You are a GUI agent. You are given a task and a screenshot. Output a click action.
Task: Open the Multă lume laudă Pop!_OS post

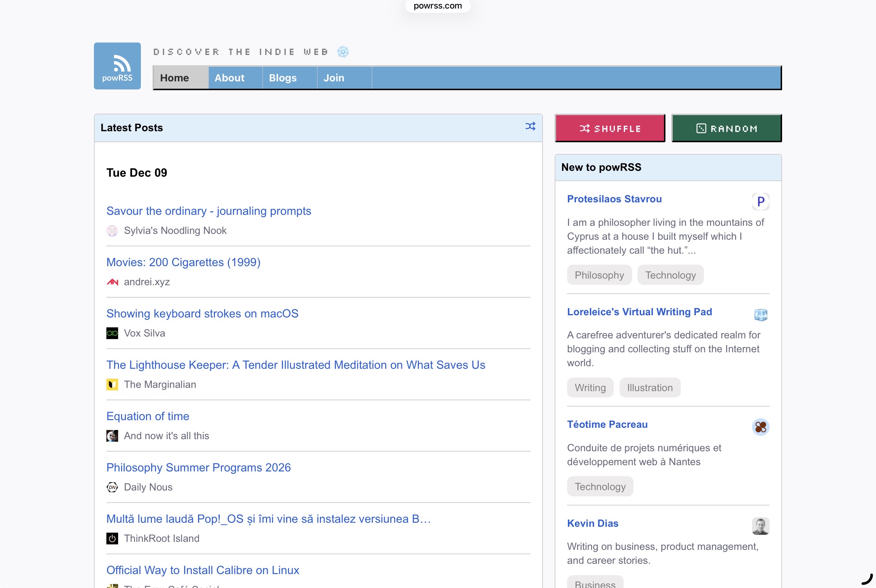(x=269, y=519)
